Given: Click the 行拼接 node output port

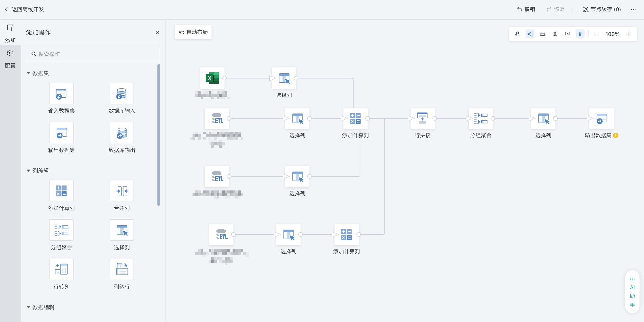Looking at the screenshot, I should point(435,118).
